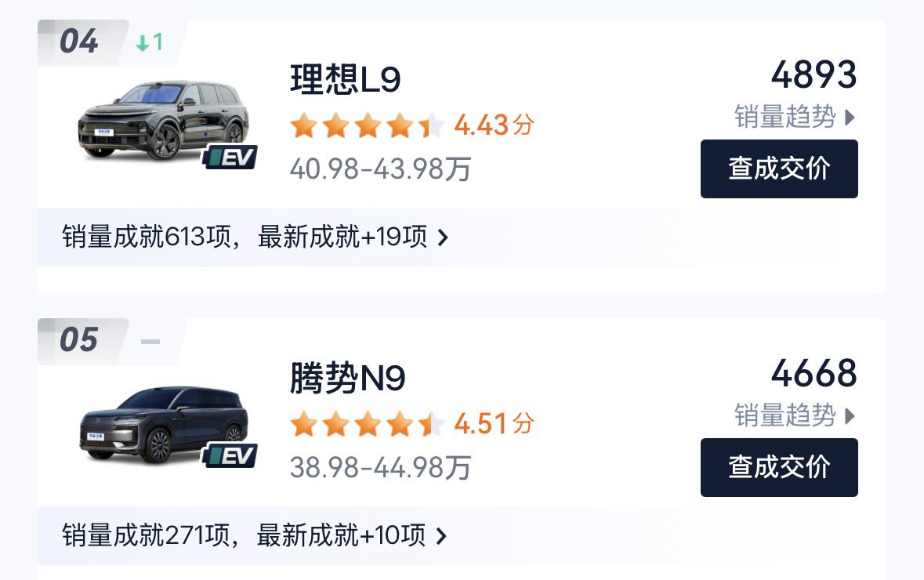This screenshot has height=580, width=924.
Task: Expand 腾势N9 sales achievements via chevron
Action: coord(442,535)
